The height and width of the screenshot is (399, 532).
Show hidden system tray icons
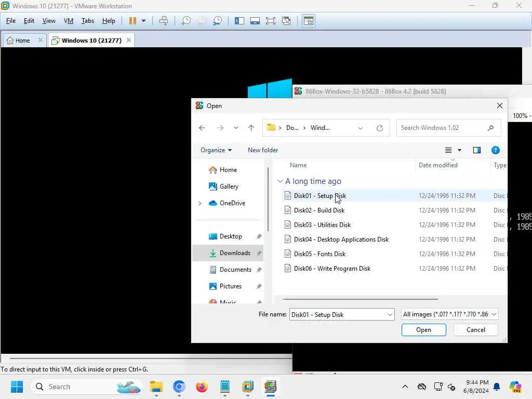pos(405,387)
